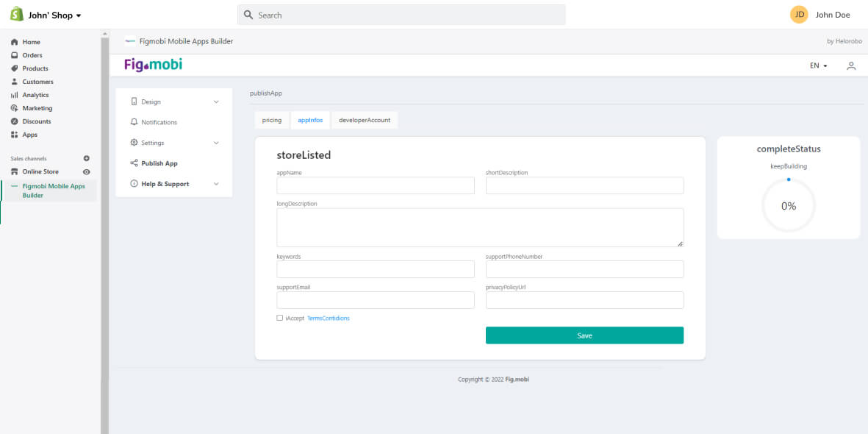
Task: Click the 0% completion progress circle
Action: pyautogui.click(x=788, y=206)
